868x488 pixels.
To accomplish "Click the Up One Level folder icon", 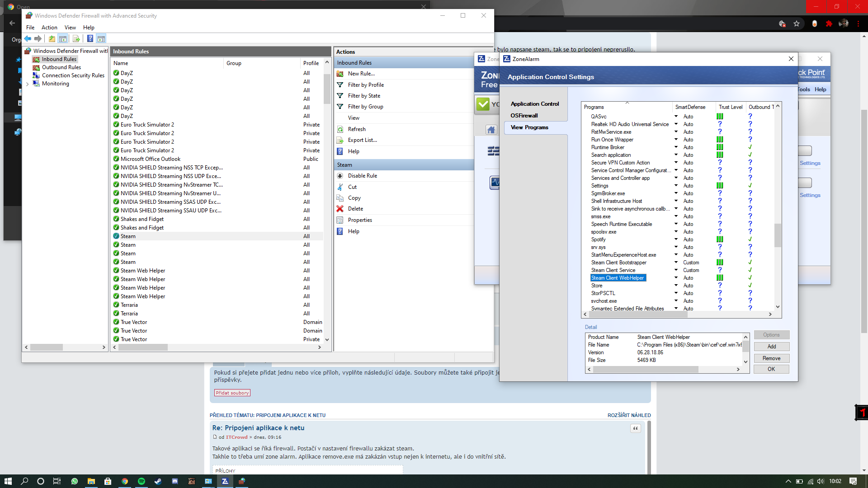I will 52,39.
